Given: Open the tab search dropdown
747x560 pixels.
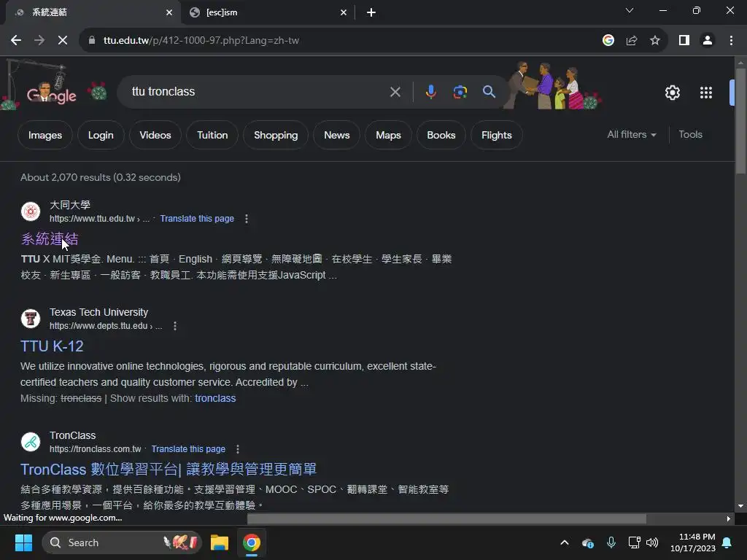Looking at the screenshot, I should pos(630,10).
